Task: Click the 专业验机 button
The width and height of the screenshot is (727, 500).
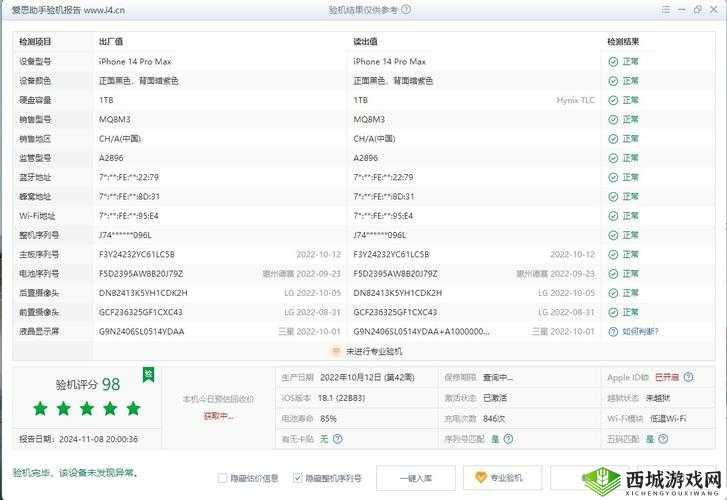Action: pyautogui.click(x=502, y=478)
